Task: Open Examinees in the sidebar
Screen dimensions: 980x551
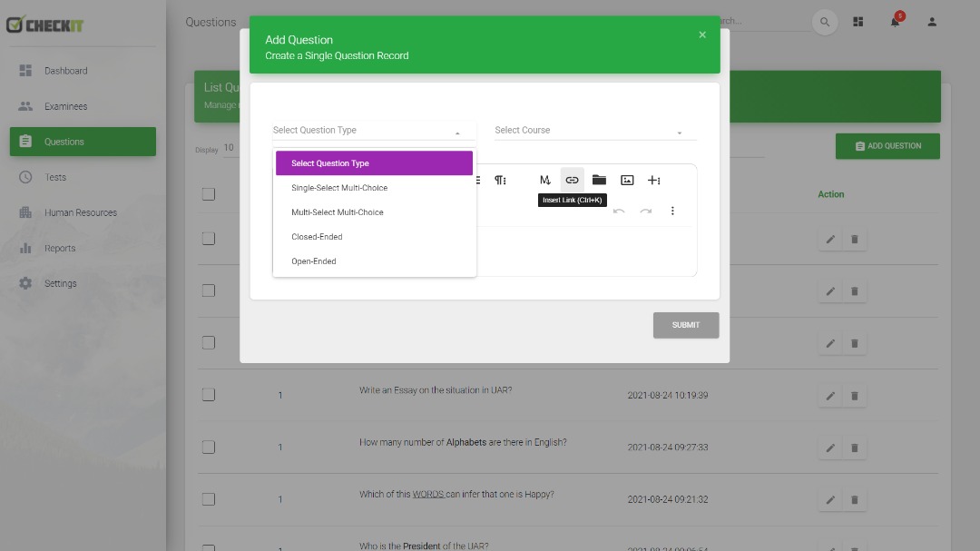Action: click(83, 106)
